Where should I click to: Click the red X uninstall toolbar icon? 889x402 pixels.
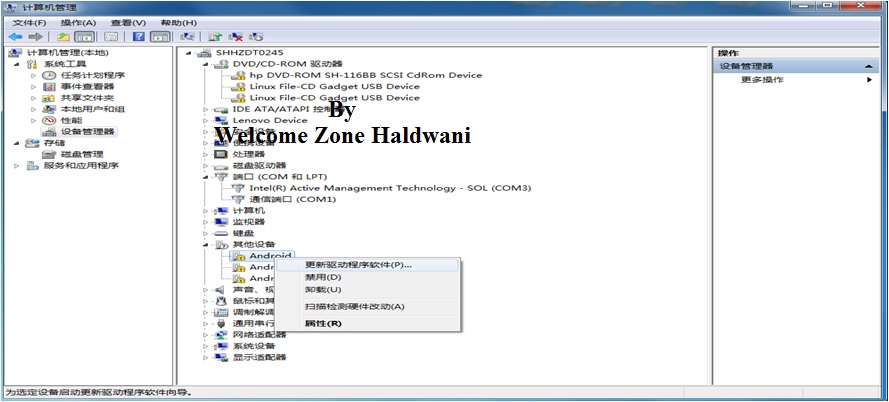[235, 37]
